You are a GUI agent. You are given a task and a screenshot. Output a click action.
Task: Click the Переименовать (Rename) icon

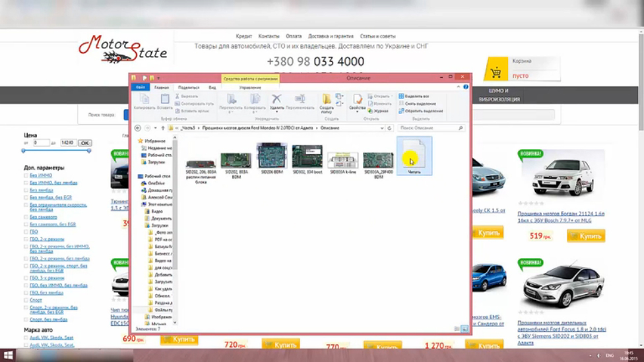(x=300, y=98)
